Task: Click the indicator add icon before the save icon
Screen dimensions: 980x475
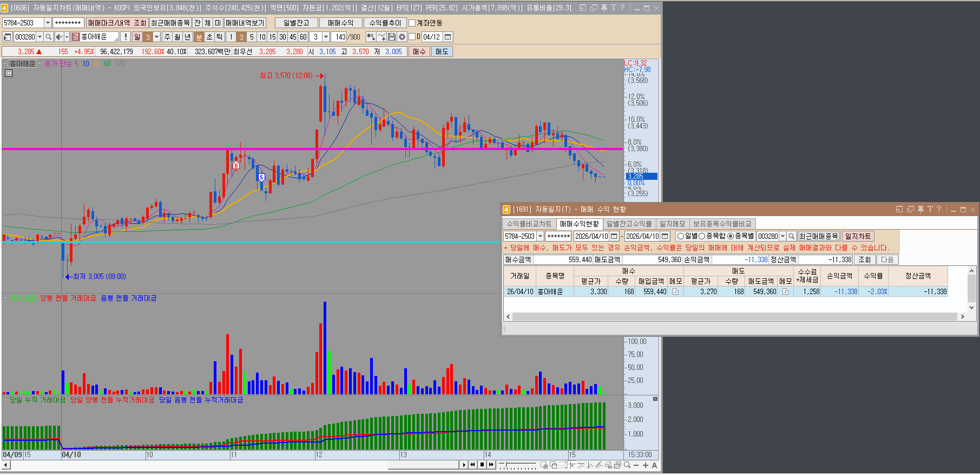Action: coord(371,37)
